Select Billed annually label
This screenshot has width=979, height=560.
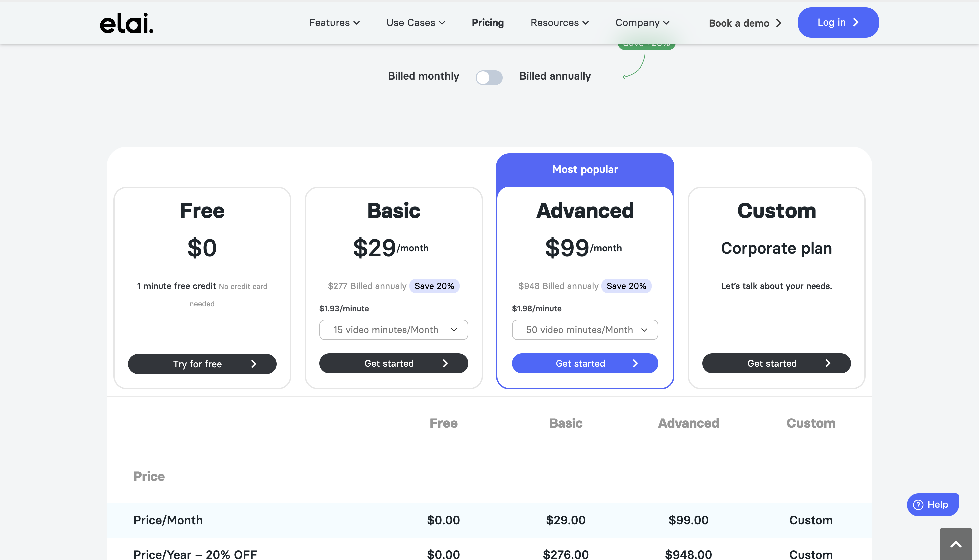(555, 76)
